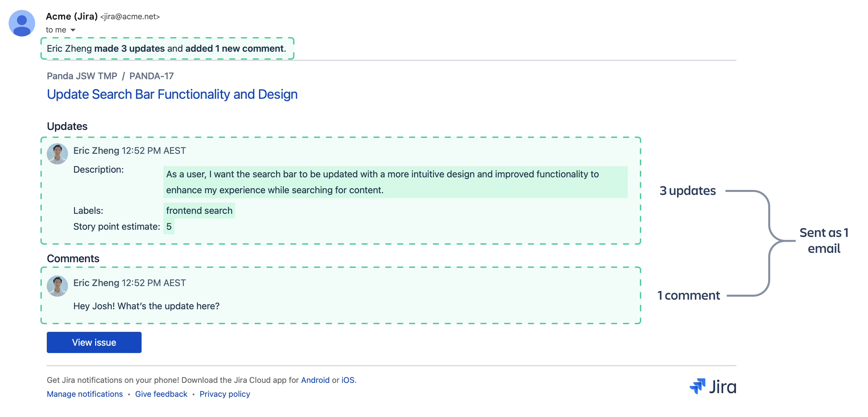
Task: Click the Android download link
Action: [x=315, y=380]
